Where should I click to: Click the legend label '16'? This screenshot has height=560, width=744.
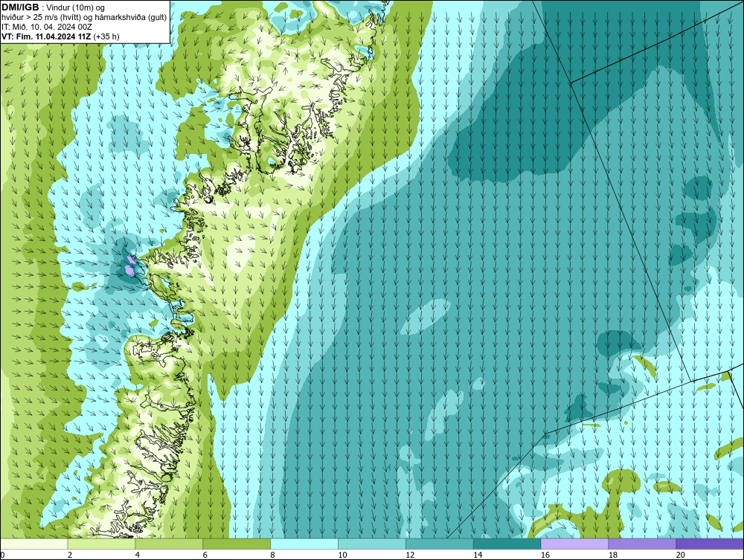545,555
